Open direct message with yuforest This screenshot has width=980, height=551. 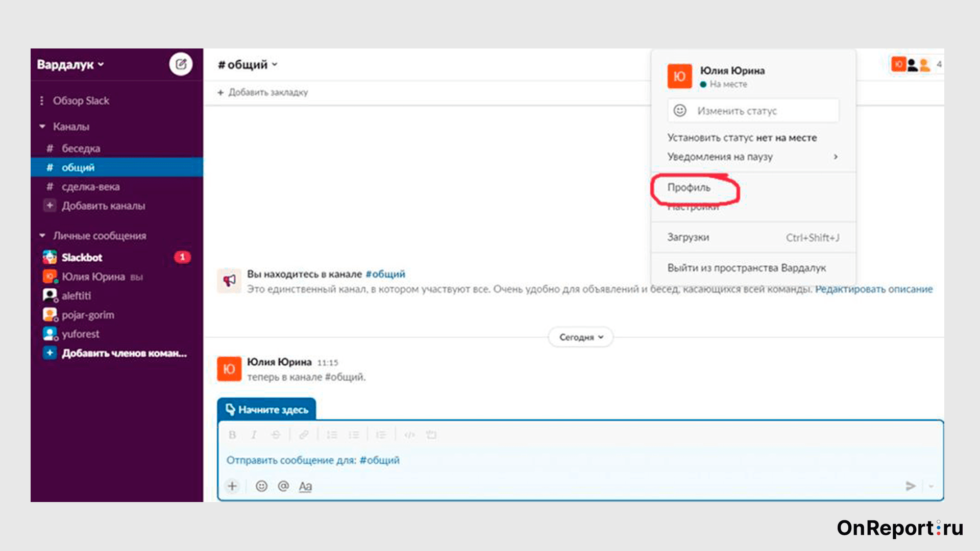coord(117,334)
